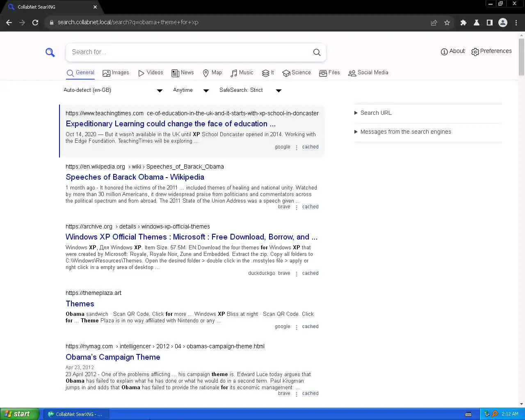Switch to the Music tab
525x420 pixels.
242,73
